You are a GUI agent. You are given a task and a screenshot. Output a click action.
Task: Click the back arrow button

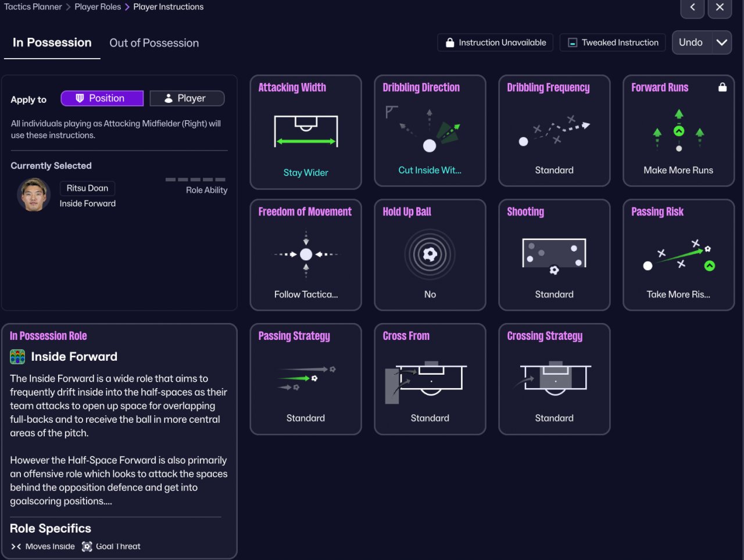(x=692, y=8)
